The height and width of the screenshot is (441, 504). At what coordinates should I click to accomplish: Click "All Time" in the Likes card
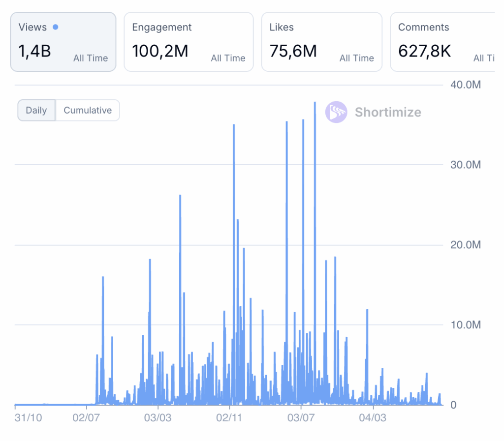coord(356,58)
